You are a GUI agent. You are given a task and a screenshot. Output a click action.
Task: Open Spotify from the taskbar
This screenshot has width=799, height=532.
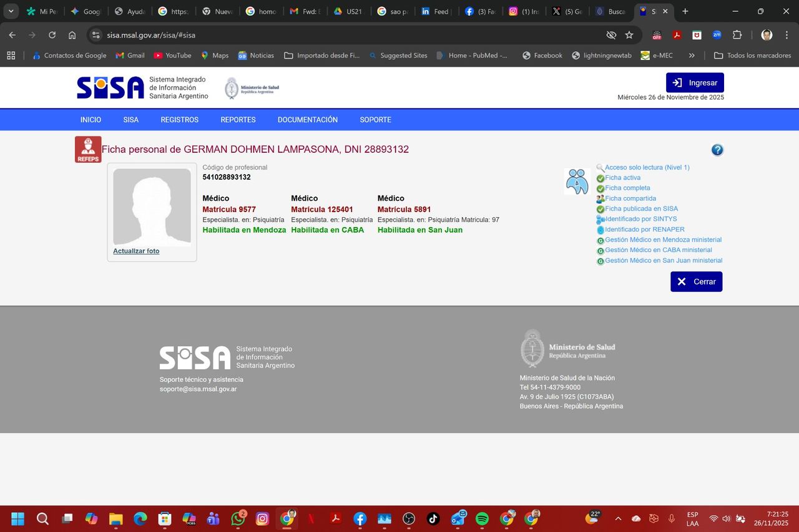pyautogui.click(x=482, y=518)
